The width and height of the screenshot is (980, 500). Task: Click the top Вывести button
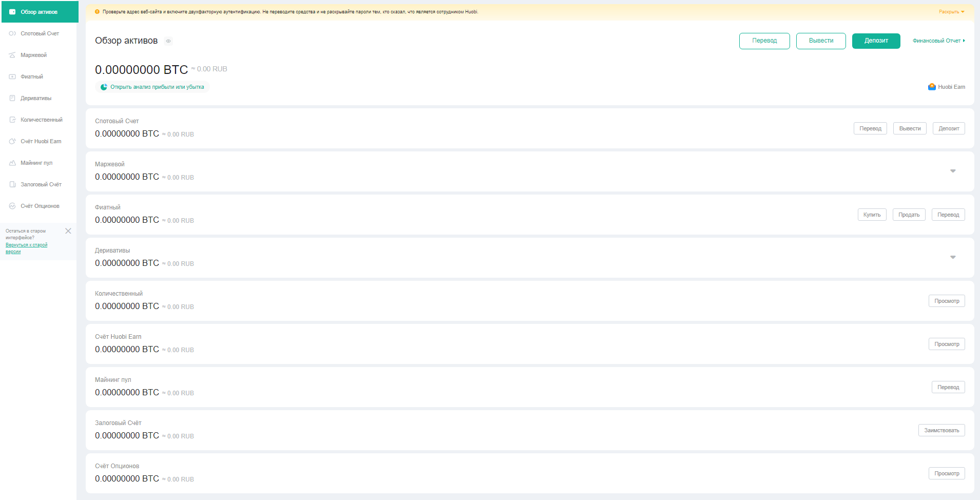(820, 41)
